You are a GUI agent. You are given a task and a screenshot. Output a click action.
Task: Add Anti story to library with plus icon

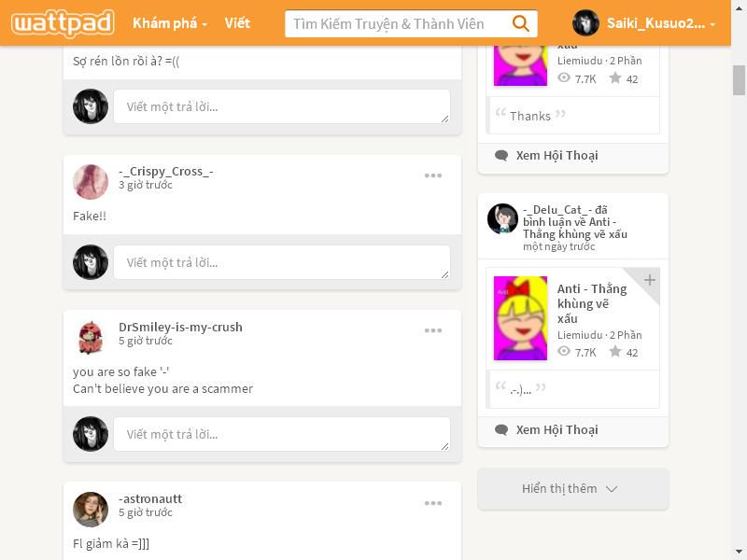(x=649, y=280)
